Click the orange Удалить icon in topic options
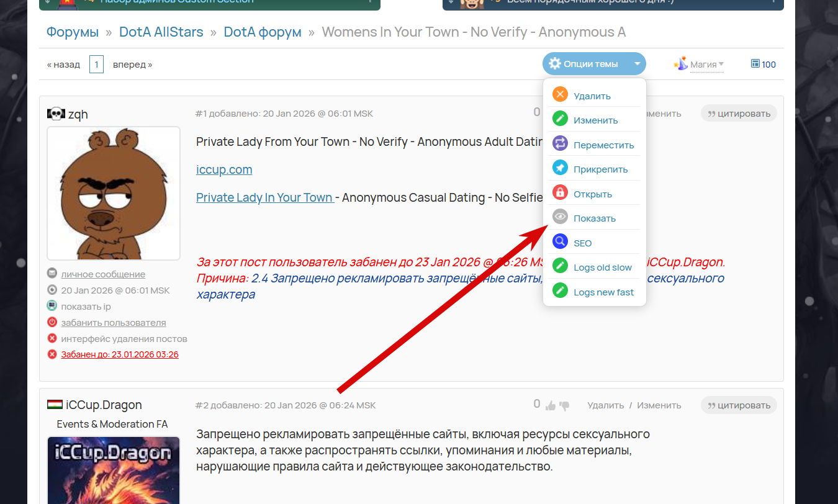Screen dimensions: 838x504 point(560,95)
